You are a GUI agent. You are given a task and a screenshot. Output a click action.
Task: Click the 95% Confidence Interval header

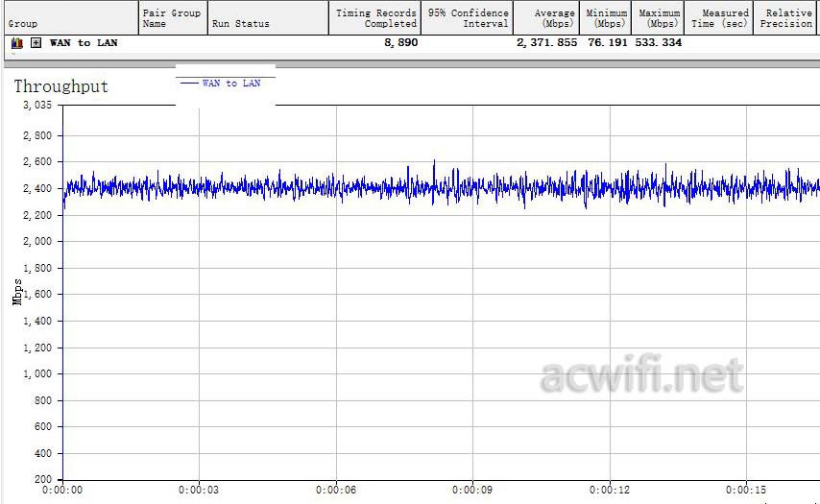468,18
